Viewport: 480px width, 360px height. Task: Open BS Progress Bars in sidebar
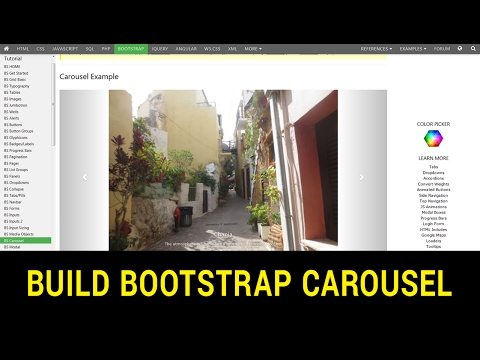click(18, 151)
